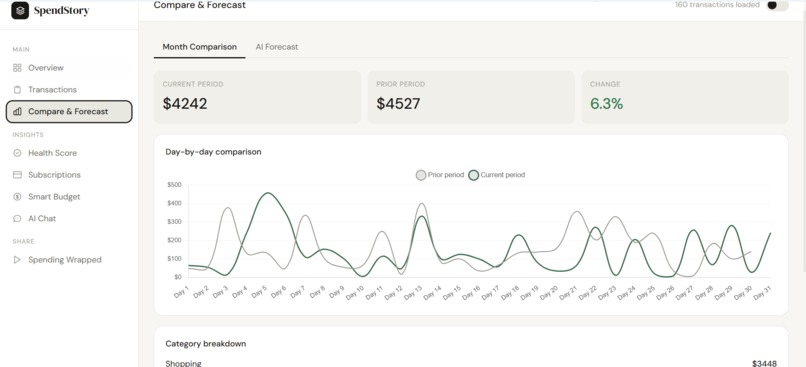Click the "Day 1" axis label
The height and width of the screenshot is (367, 806).
(181, 291)
